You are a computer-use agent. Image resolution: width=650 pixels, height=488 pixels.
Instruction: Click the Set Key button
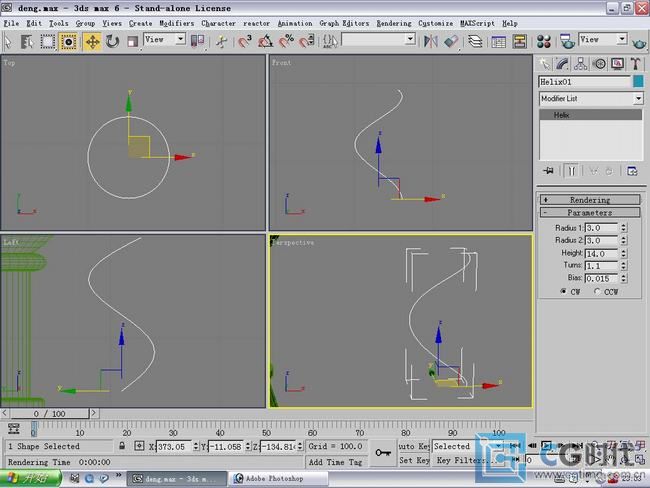(x=414, y=460)
